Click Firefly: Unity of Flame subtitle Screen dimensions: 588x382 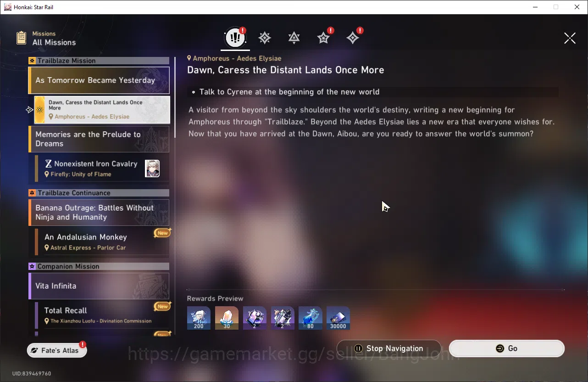pos(81,174)
